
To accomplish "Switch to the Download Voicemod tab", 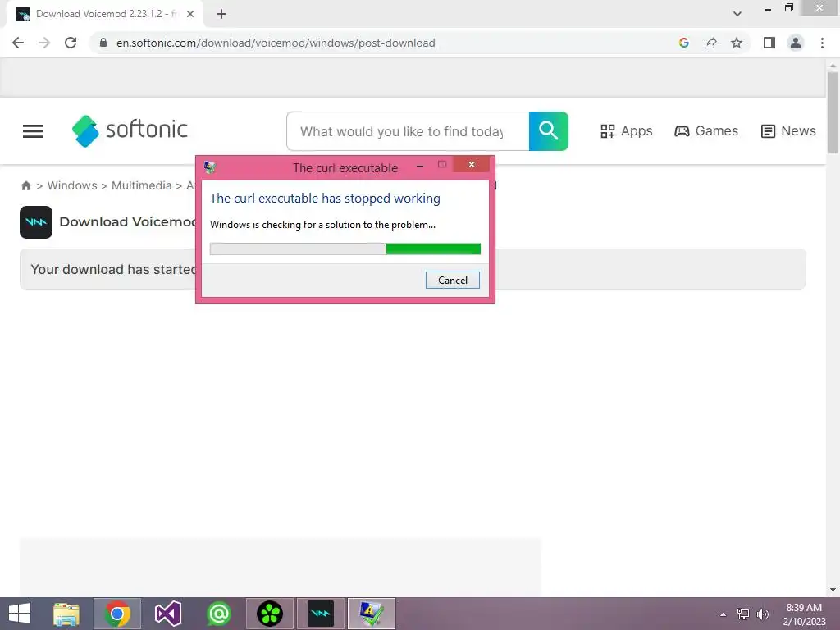I will [x=104, y=14].
